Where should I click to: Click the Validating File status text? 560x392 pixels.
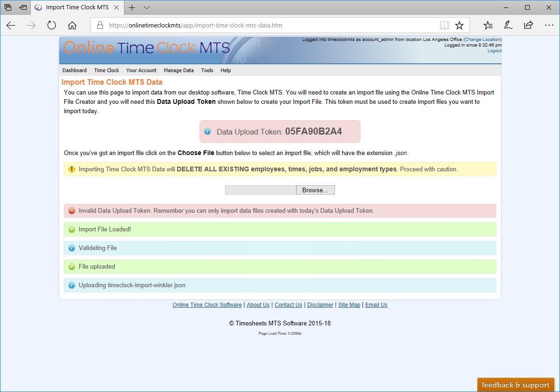tap(98, 248)
